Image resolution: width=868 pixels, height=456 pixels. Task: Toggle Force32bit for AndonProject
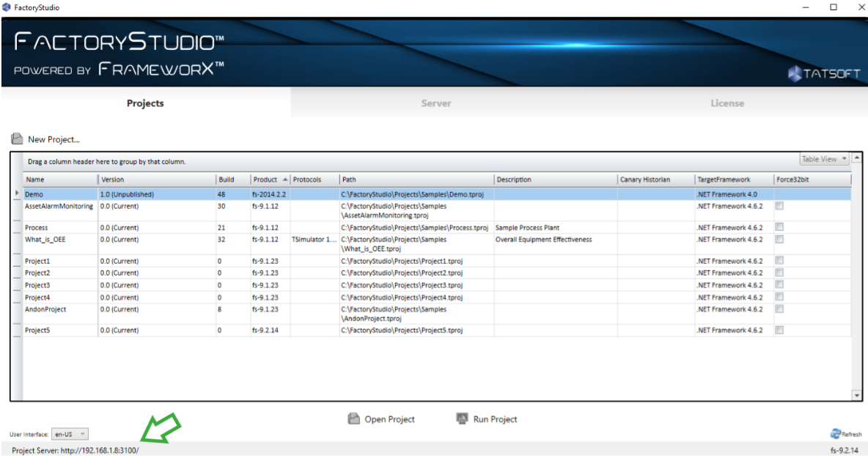pos(779,309)
